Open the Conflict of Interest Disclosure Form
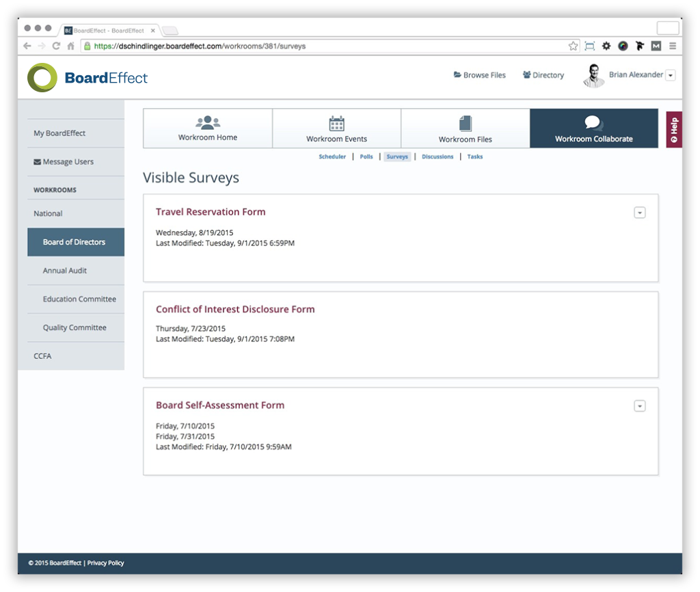Screen dimensions: 700x592 pos(235,309)
